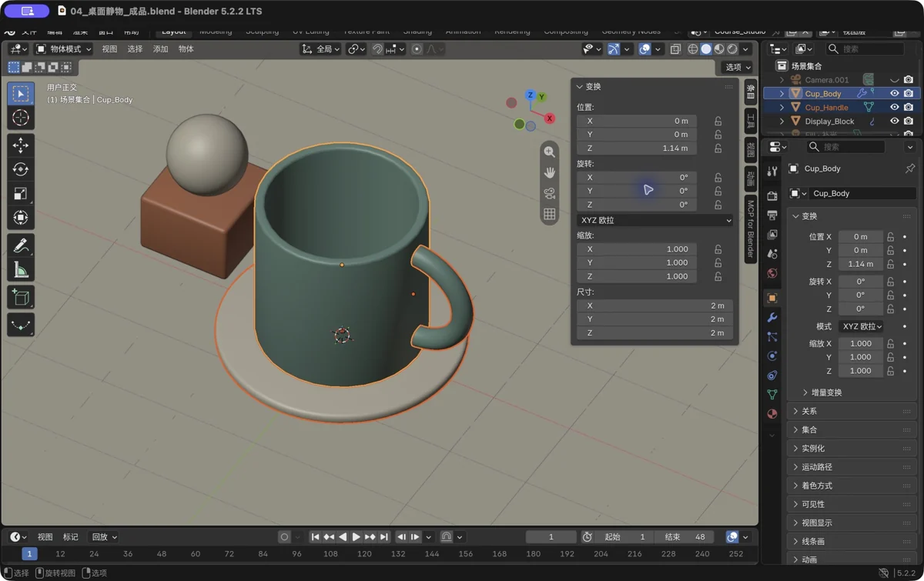This screenshot has width=924, height=581.
Task: Select the Cursor tool in the toolbar
Action: tap(21, 118)
